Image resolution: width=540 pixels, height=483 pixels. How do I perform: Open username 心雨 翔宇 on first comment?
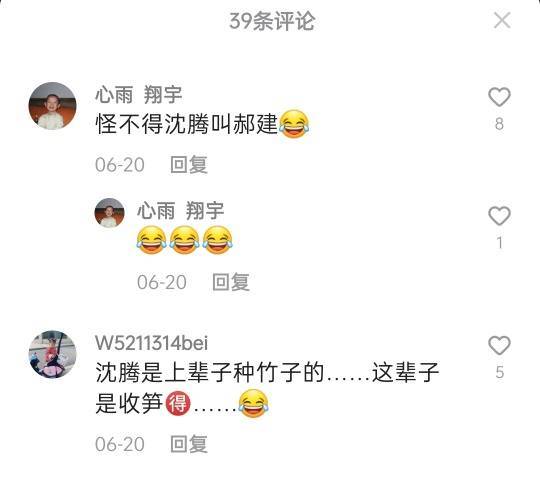point(138,94)
